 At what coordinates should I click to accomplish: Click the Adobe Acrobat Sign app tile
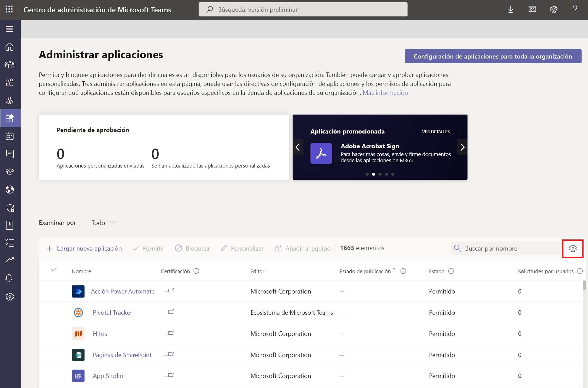[x=321, y=153]
